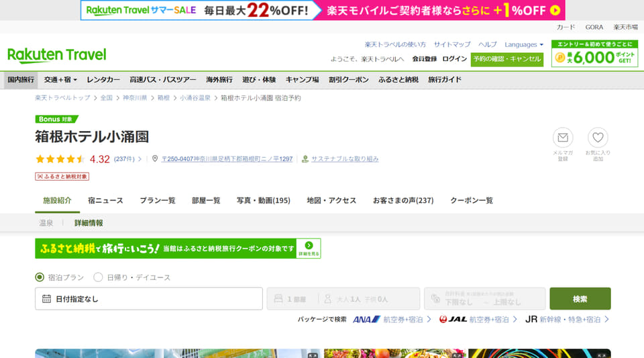
Task: Click the Rakuten Travel logo
Action: pyautogui.click(x=56, y=55)
